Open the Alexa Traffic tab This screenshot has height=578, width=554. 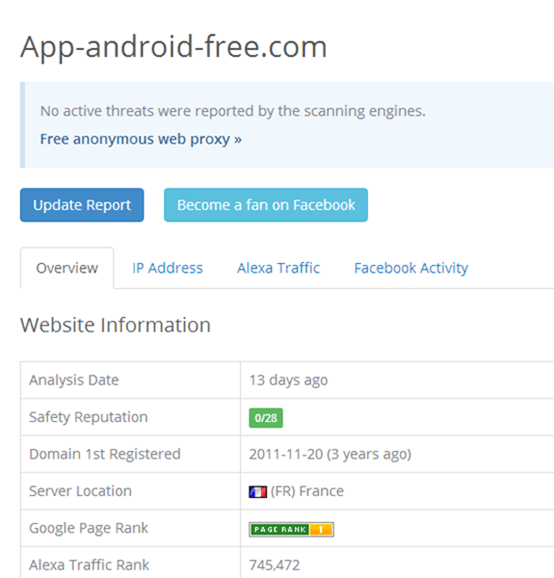tap(278, 268)
